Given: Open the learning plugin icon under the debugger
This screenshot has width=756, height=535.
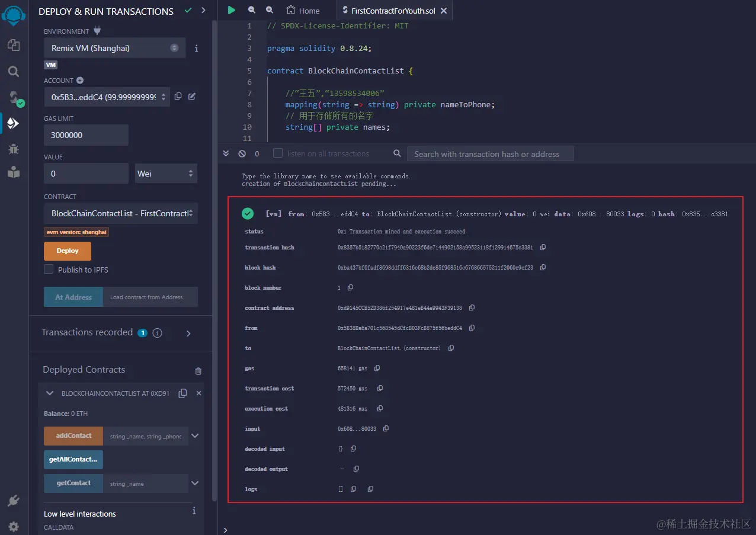Looking at the screenshot, I should click(14, 172).
